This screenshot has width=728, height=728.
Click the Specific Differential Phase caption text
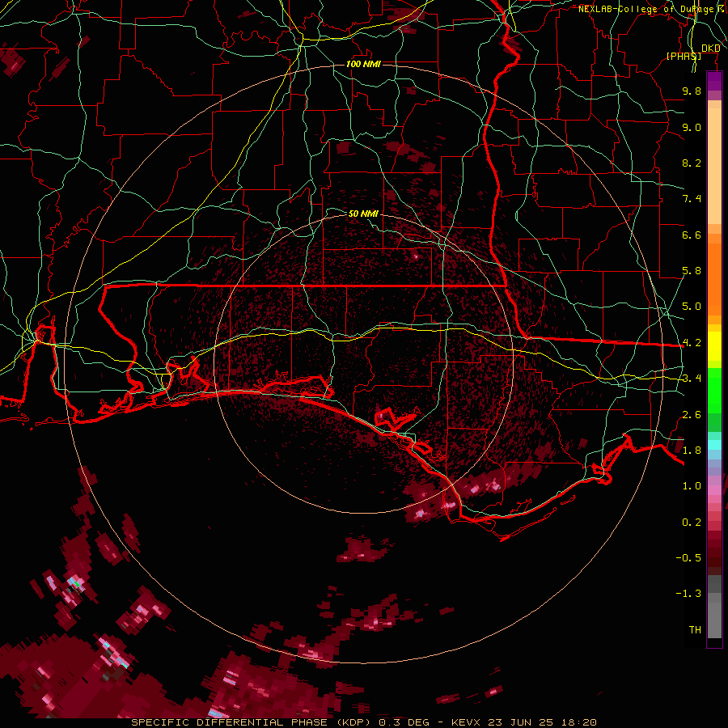pyautogui.click(x=363, y=722)
